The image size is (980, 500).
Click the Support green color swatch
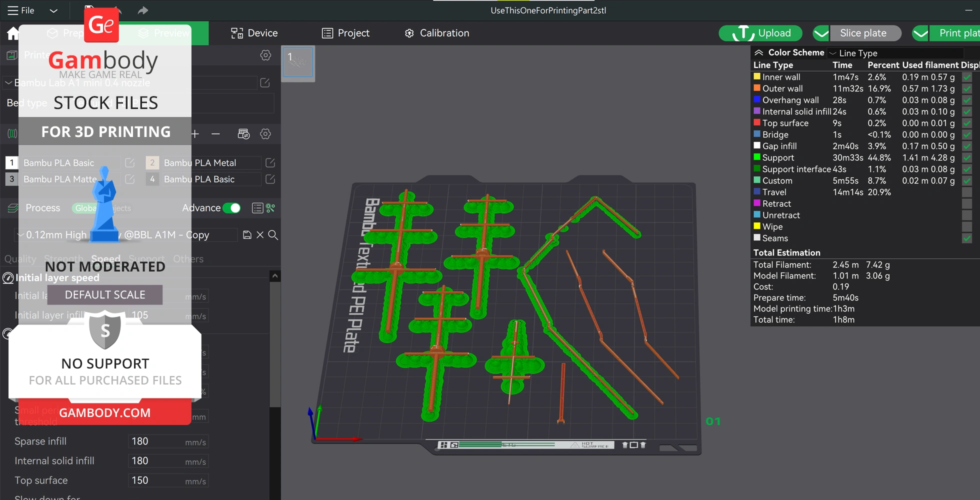(757, 157)
